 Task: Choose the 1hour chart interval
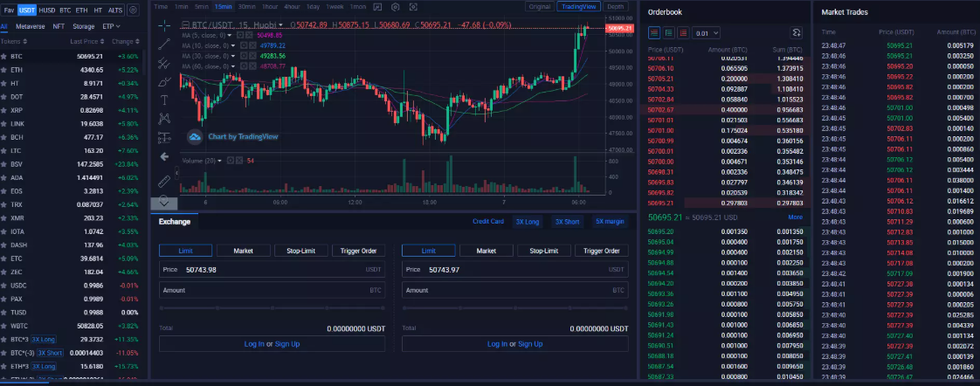(269, 6)
